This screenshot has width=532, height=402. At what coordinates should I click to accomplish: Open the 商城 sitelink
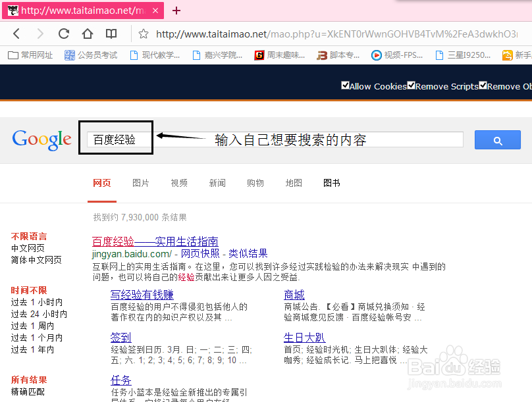tap(294, 295)
